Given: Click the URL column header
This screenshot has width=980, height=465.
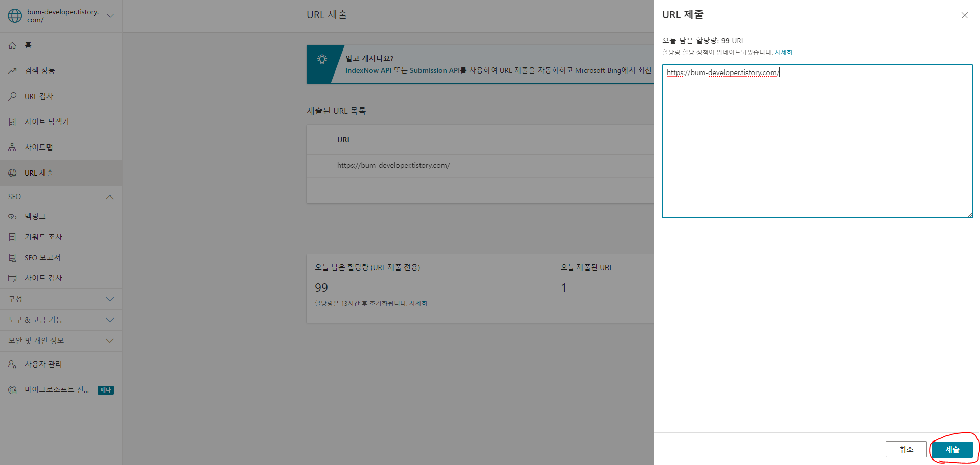Looking at the screenshot, I should click(344, 140).
